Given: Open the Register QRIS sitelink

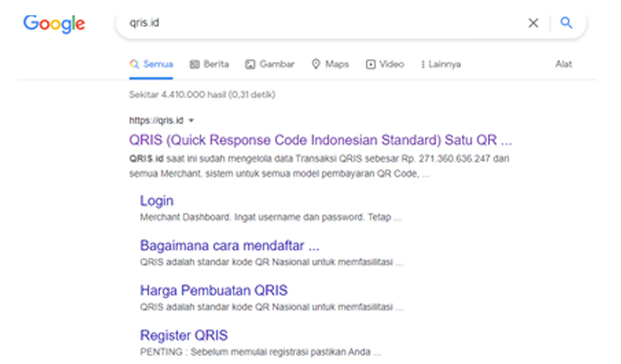Looking at the screenshot, I should pyautogui.click(x=183, y=335).
